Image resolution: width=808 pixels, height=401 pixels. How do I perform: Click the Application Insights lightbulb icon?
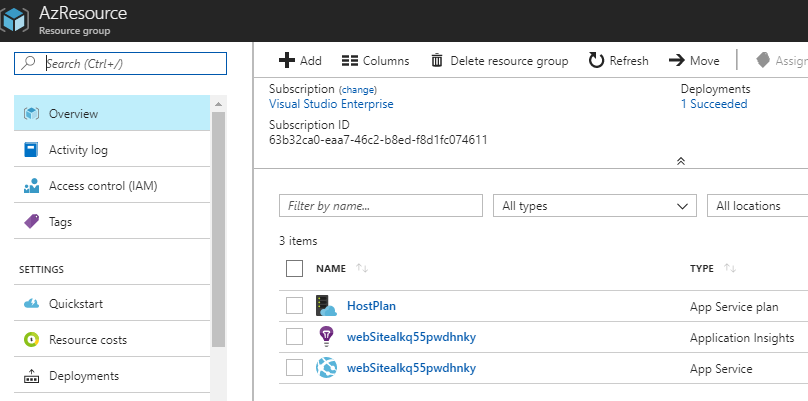click(x=327, y=337)
